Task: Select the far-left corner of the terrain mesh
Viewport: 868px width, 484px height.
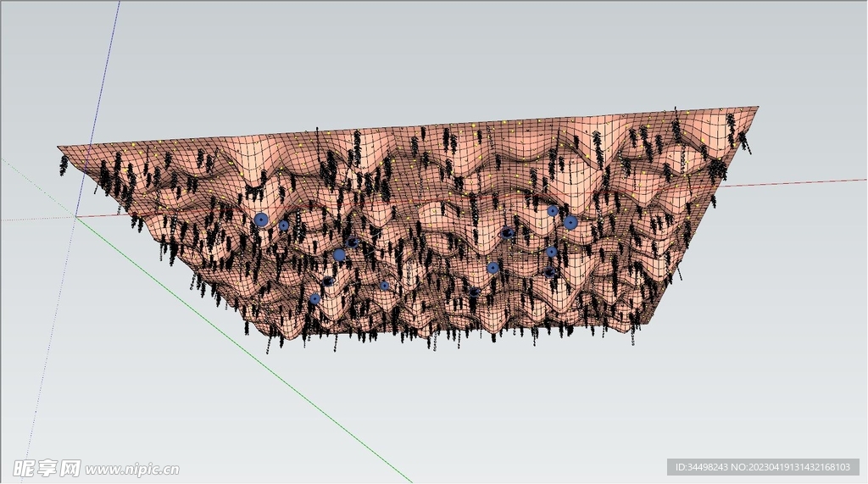Action: click(x=58, y=146)
